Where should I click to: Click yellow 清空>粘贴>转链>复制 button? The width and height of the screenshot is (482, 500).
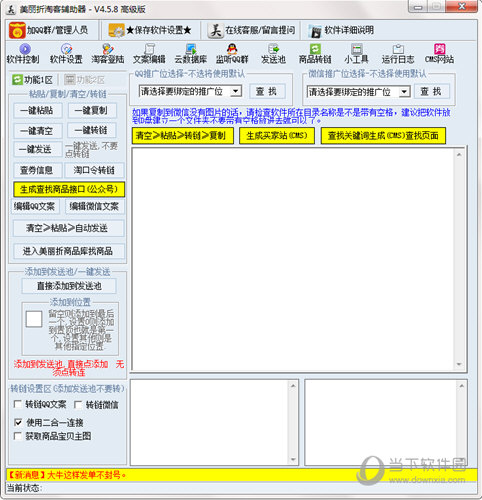click(x=183, y=136)
